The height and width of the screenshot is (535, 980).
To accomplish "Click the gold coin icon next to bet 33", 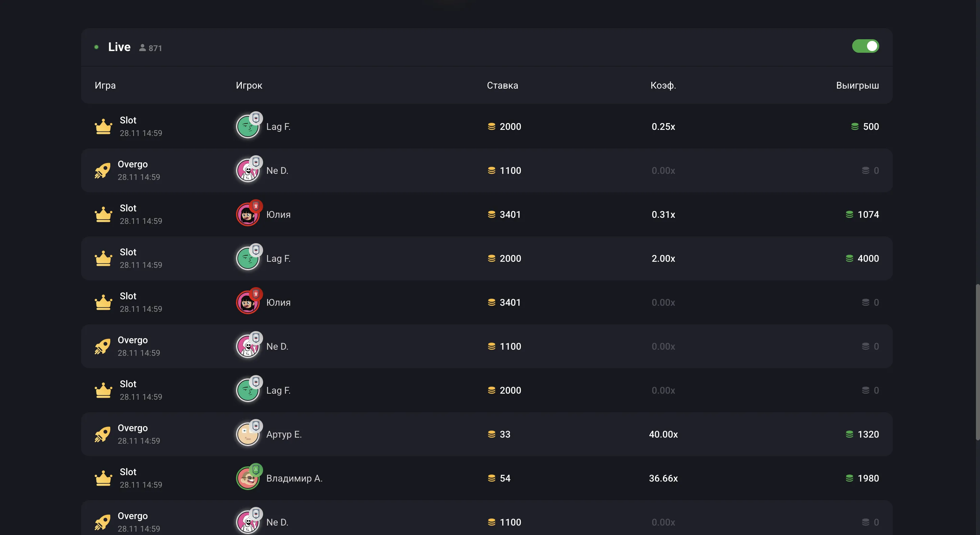I will pos(492,435).
